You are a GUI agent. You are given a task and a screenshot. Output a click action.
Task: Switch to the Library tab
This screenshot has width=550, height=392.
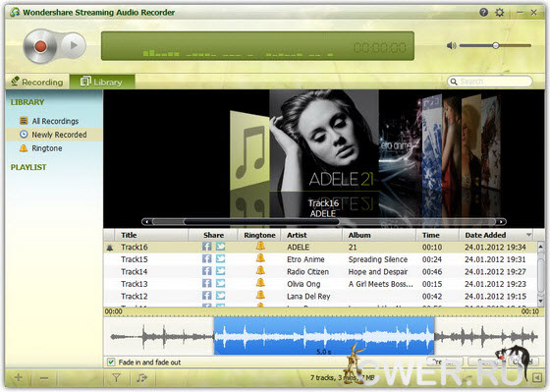(x=102, y=82)
